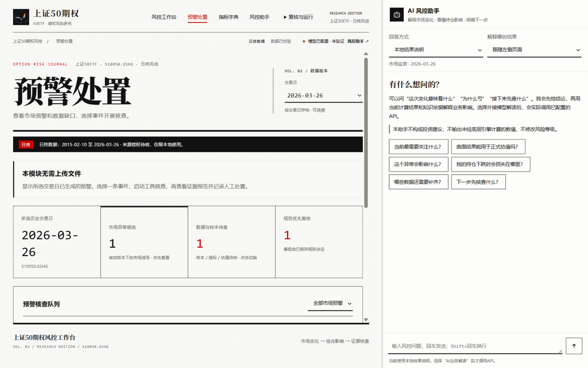This screenshot has height=368, width=588.
Task: Click the 预警核查队列 heading
Action: (x=41, y=304)
